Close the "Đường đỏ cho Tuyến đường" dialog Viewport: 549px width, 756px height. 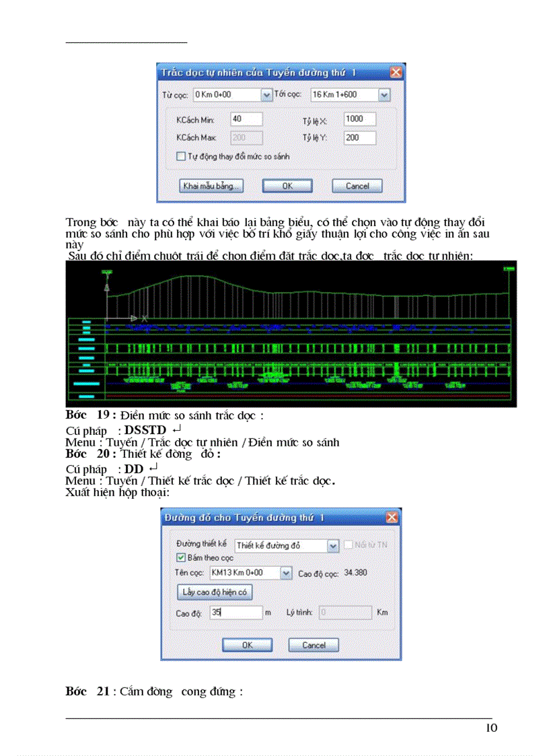(x=392, y=517)
